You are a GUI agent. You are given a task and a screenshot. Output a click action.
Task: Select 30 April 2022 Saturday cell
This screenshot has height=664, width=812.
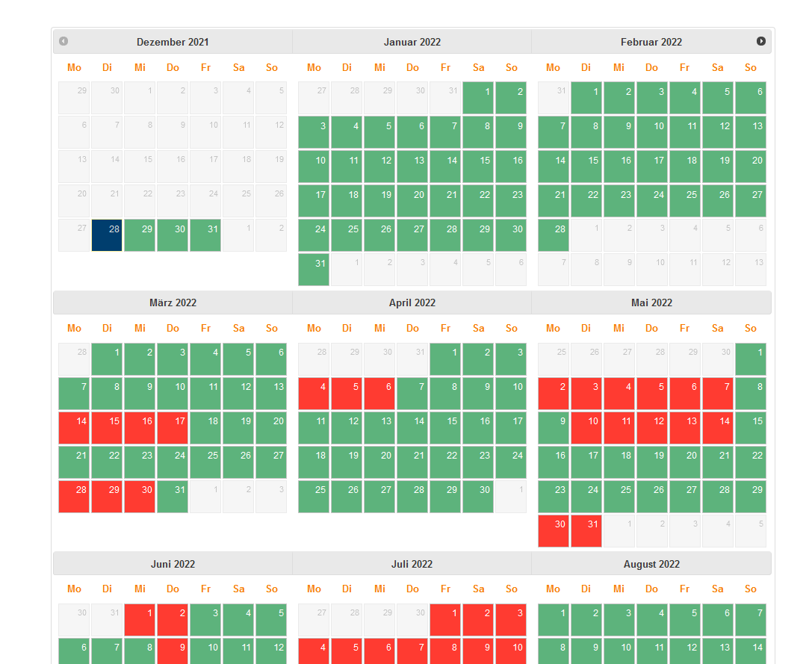coord(478,496)
